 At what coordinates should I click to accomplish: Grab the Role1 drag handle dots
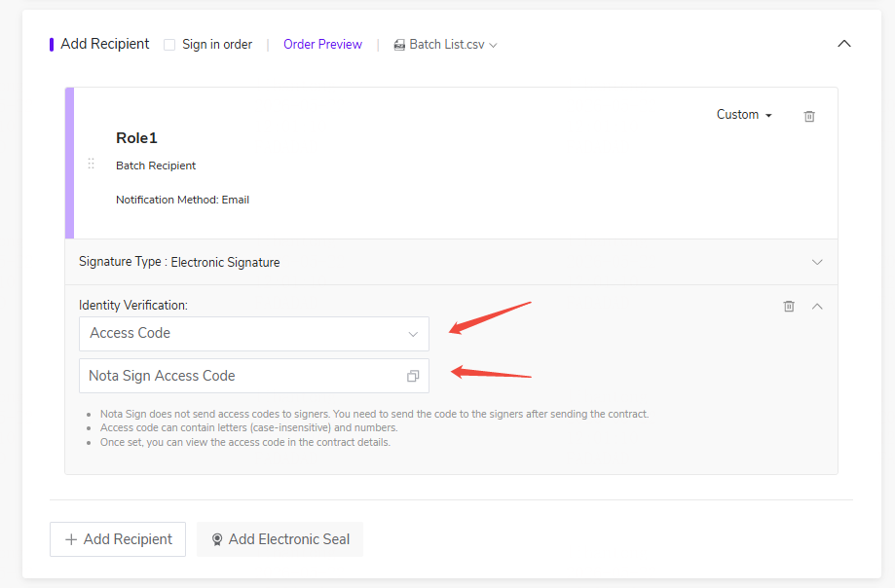91,164
